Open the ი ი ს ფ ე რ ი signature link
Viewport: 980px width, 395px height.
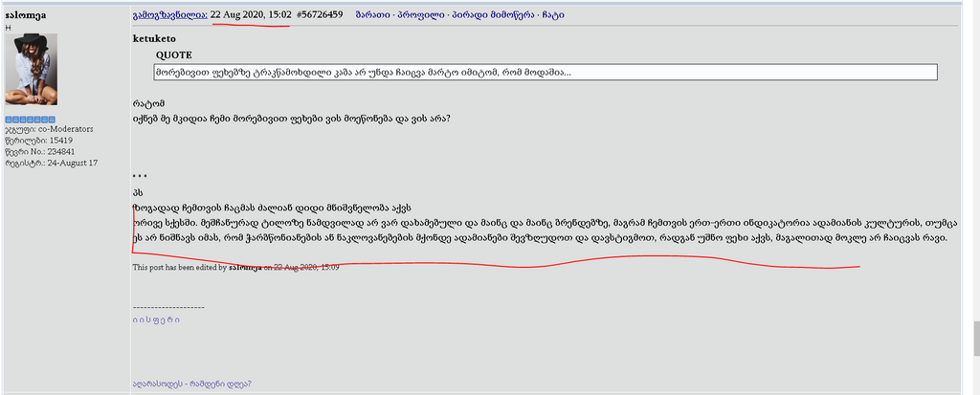point(156,320)
